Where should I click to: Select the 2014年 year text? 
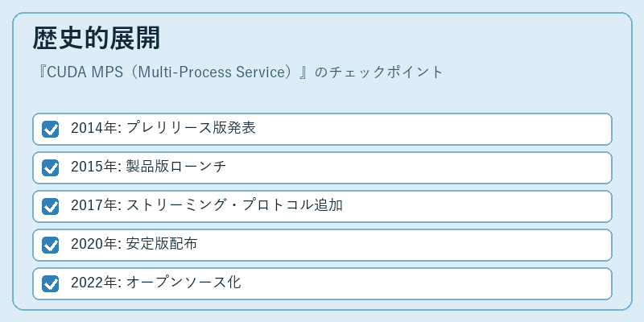tap(94, 128)
